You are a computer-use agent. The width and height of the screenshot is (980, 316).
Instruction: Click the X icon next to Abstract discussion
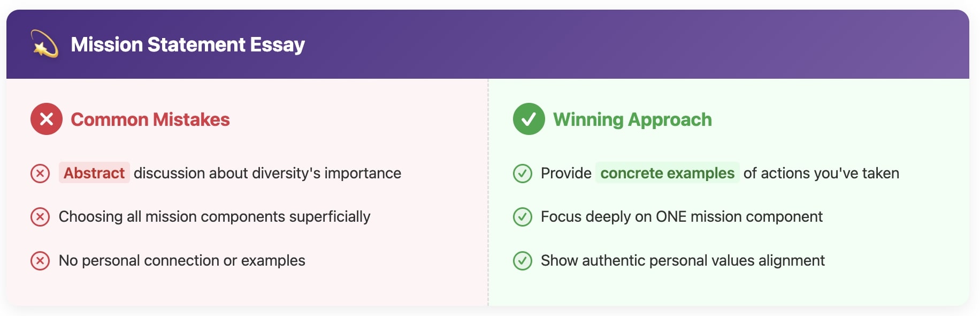(40, 174)
